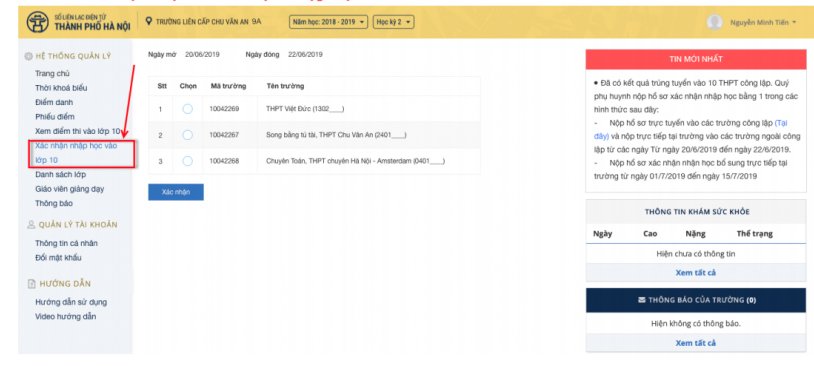Open Giáo viên giảng dạy menu item
Viewport: 814px width, 366px height.
[x=70, y=189]
